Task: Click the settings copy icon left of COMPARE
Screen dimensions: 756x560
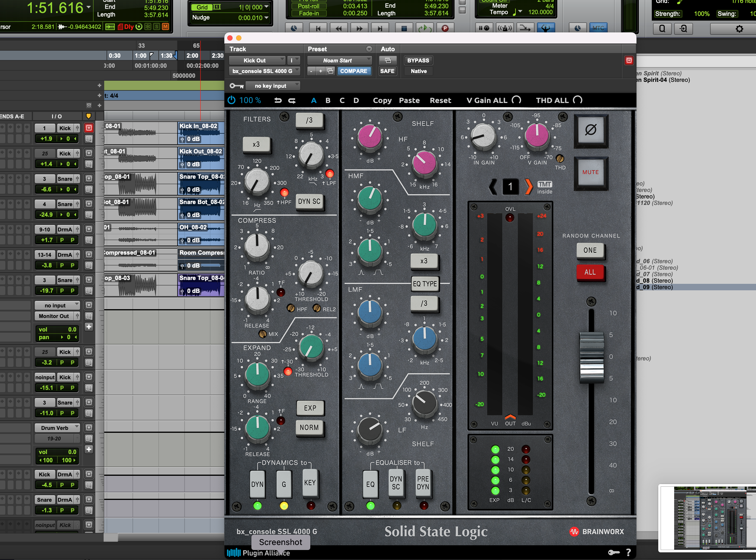Action: (330, 71)
